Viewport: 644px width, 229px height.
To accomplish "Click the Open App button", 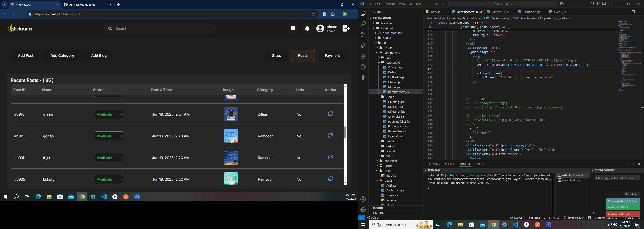I will tap(631, 194).
